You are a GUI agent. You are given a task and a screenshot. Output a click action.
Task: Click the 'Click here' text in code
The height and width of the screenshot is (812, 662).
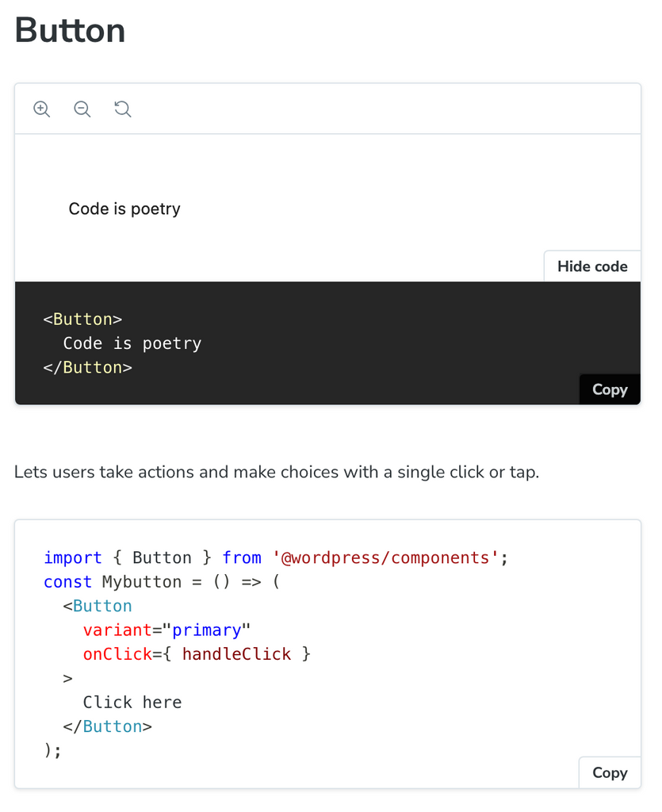132,703
